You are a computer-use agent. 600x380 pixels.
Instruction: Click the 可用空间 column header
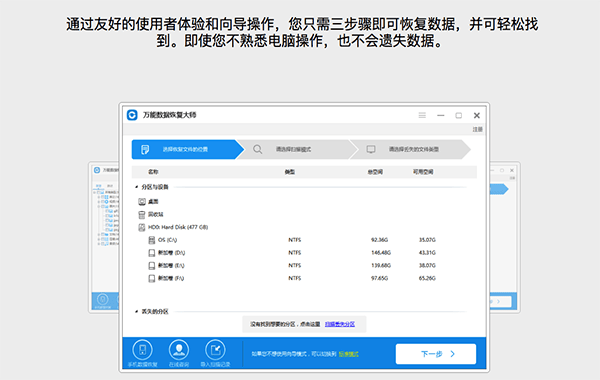coord(423,172)
